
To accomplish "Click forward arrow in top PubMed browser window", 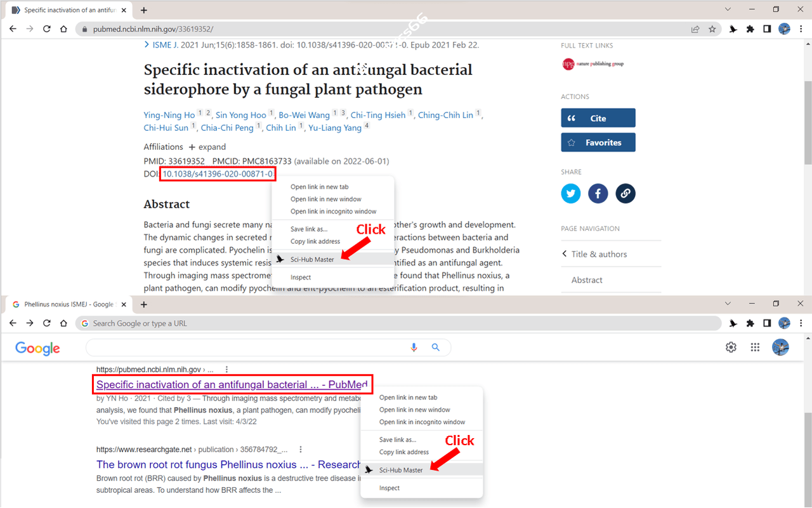I will click(x=30, y=29).
